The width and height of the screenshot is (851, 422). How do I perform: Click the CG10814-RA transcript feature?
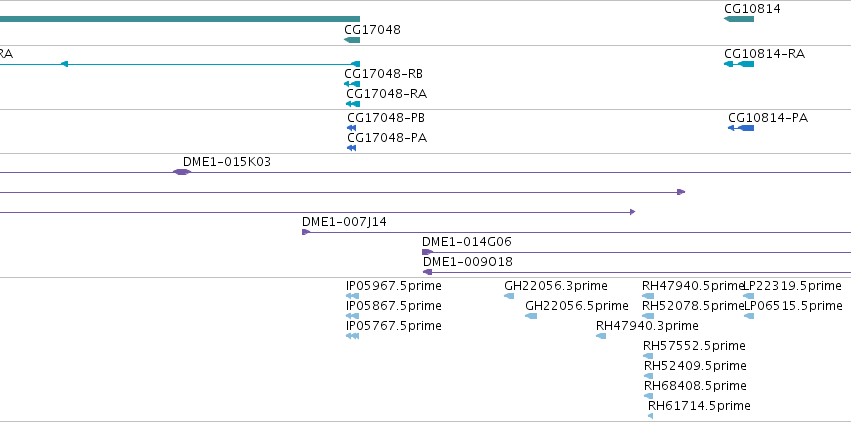click(x=739, y=64)
